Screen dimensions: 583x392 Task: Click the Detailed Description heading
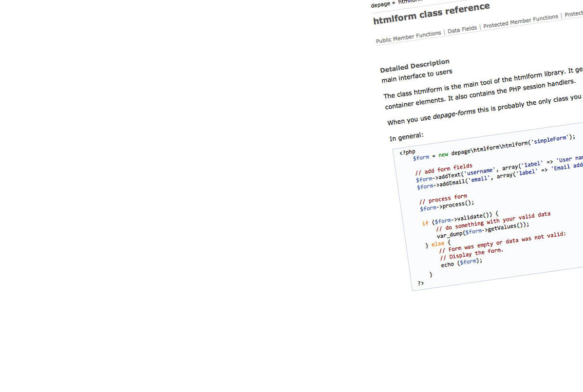tap(414, 66)
